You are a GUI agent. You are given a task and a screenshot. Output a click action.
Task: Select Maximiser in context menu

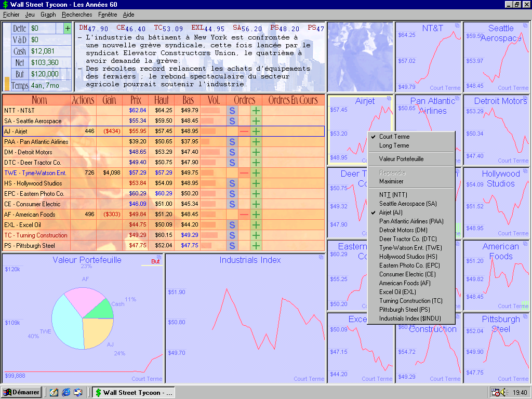[411, 181]
